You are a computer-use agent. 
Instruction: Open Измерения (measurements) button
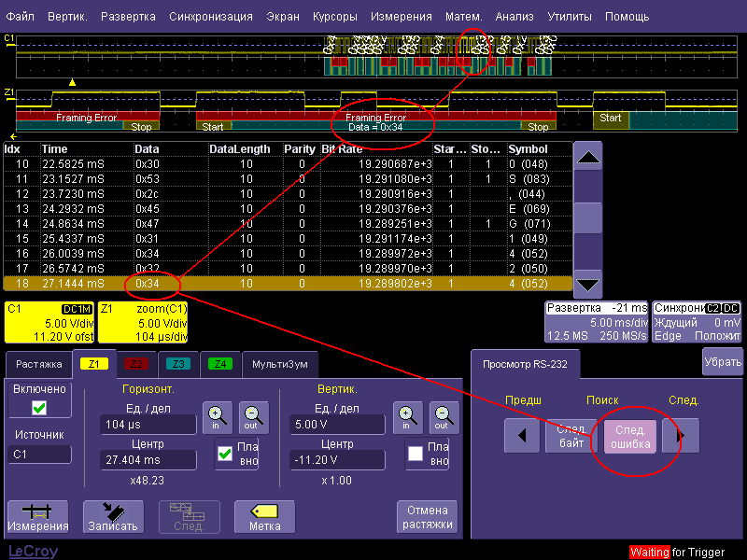pyautogui.click(x=37, y=516)
